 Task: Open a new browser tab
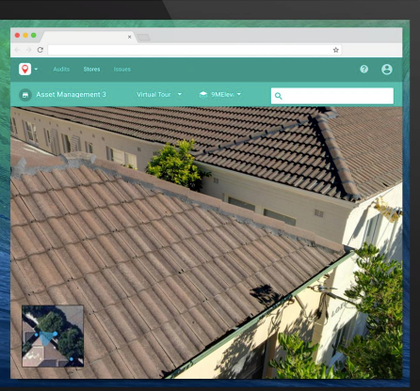coord(143,37)
